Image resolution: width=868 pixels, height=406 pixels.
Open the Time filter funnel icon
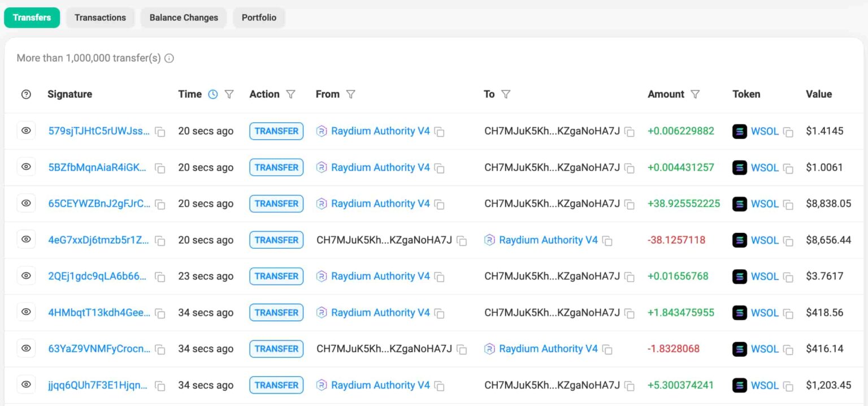click(x=230, y=94)
